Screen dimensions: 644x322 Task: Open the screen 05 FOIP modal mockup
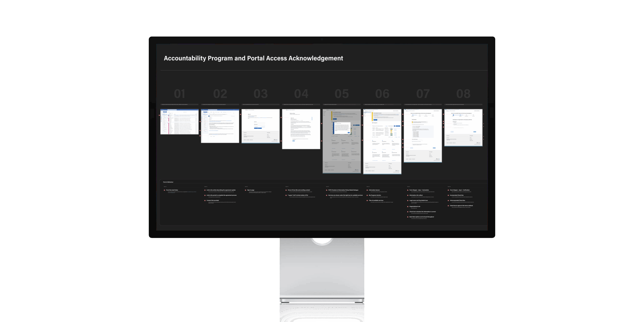tap(342, 141)
